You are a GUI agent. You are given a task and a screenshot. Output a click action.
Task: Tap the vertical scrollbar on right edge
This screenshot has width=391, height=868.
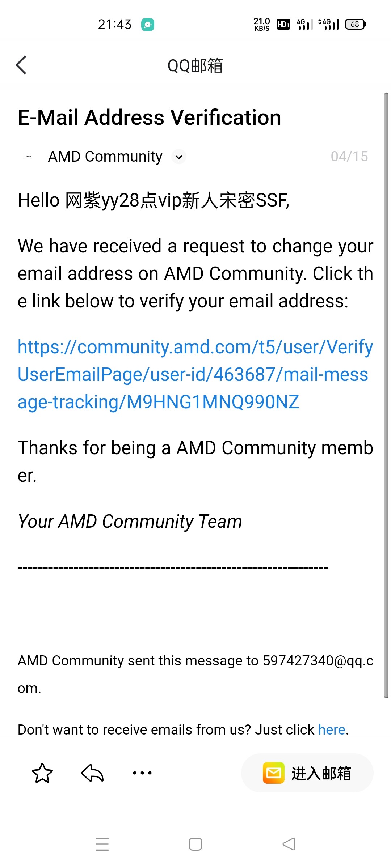click(386, 394)
